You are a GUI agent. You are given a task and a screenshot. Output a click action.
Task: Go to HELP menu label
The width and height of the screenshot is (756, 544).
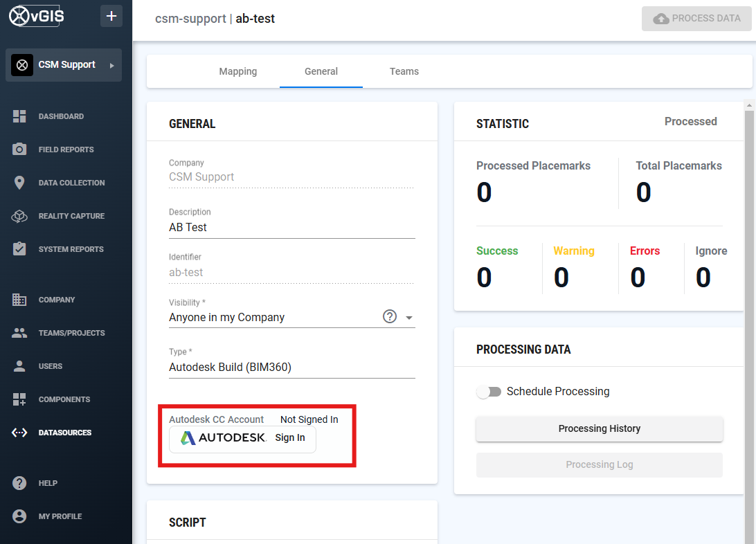48,483
